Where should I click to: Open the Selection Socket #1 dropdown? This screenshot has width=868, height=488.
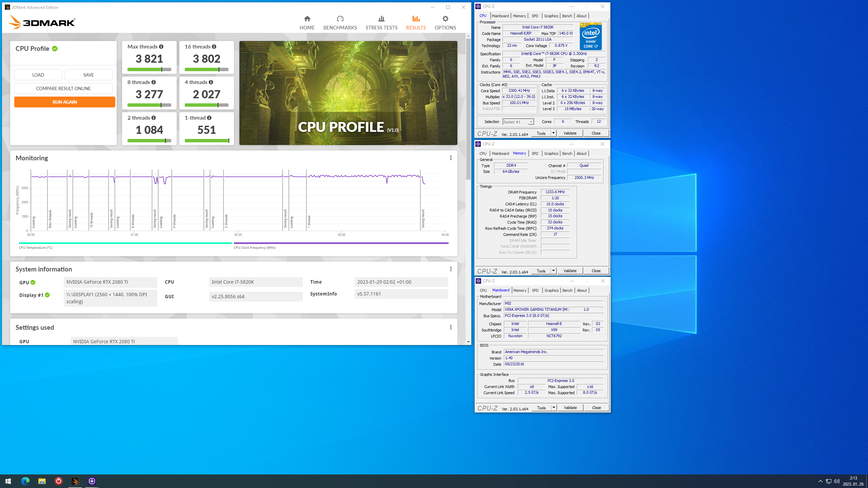(x=518, y=122)
